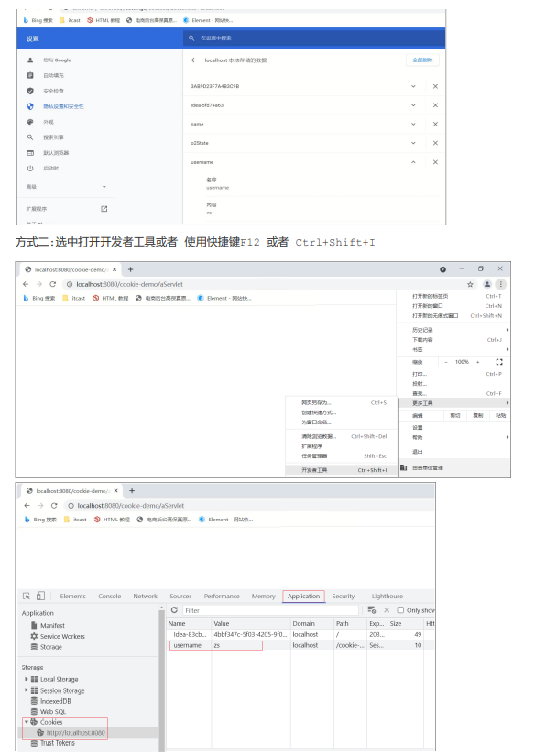
Task: Open a new tab with the plus in the middle window
Action: click(130, 269)
